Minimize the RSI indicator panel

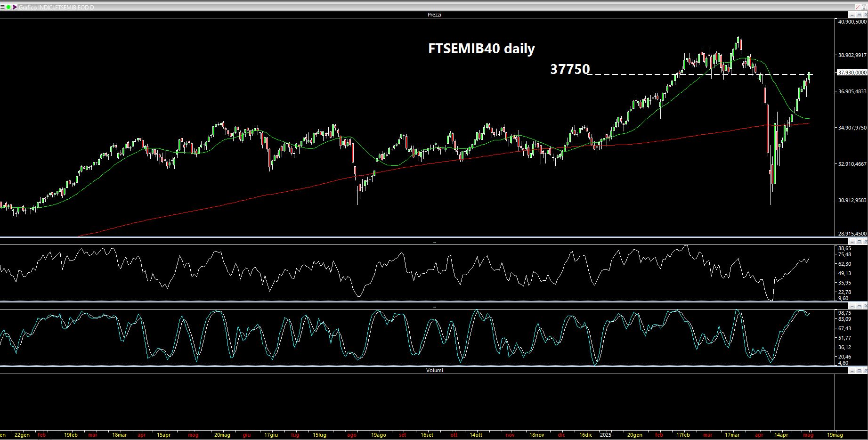(852, 242)
